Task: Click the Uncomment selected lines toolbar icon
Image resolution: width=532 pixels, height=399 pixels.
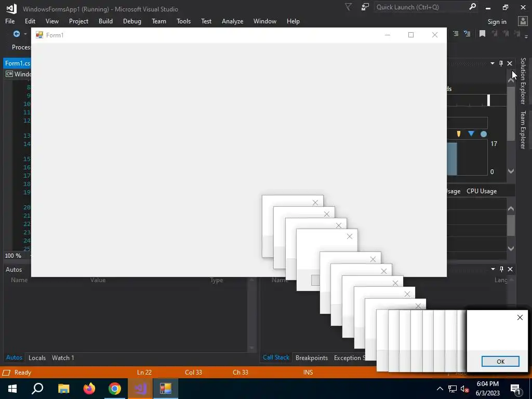Action: tap(467, 34)
